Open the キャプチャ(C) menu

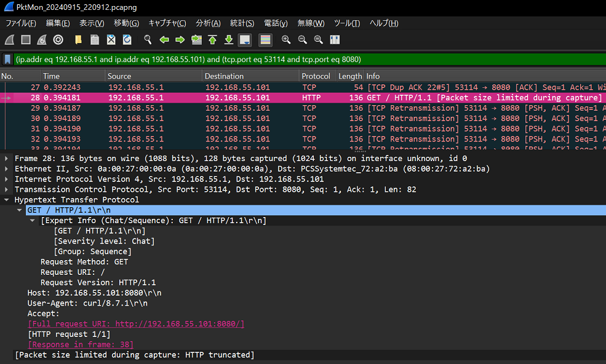167,23
